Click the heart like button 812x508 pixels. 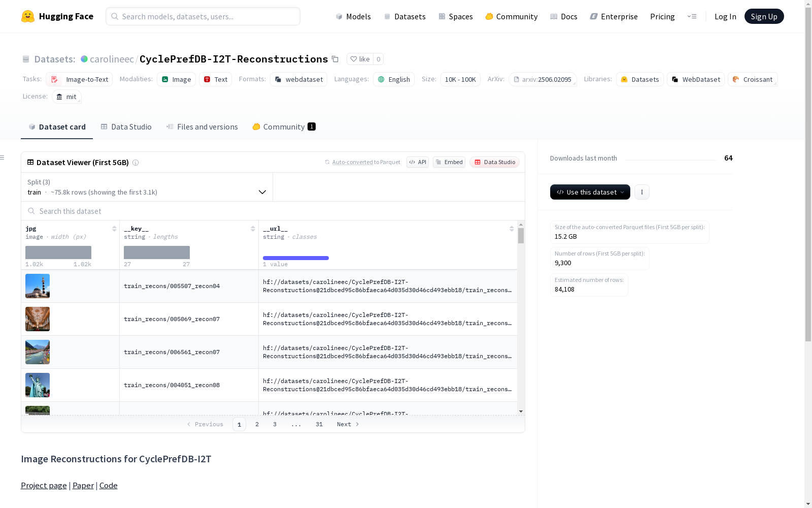[x=360, y=59]
